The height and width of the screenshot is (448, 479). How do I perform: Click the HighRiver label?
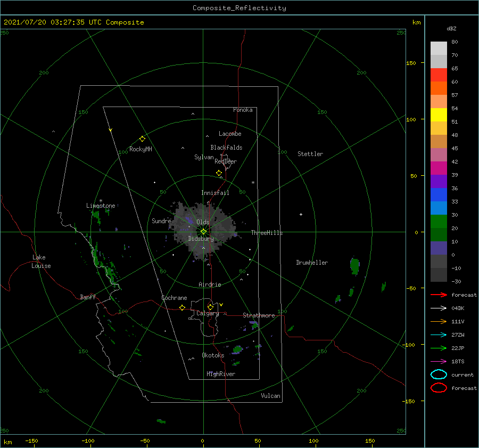coord(221,374)
